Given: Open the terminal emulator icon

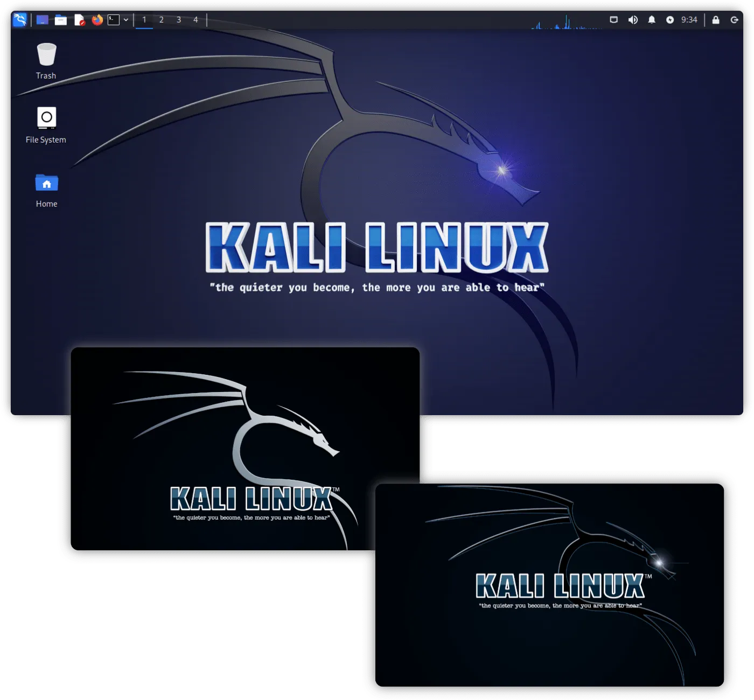Looking at the screenshot, I should tap(114, 20).
